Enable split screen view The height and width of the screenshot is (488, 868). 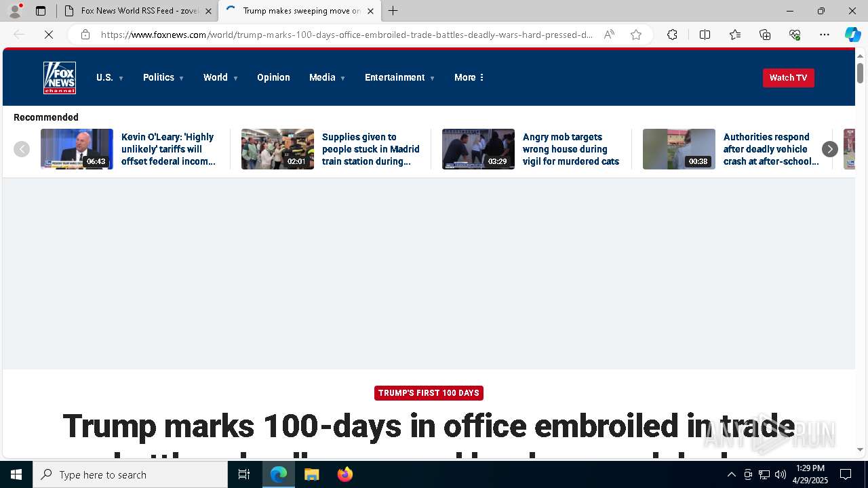(705, 35)
